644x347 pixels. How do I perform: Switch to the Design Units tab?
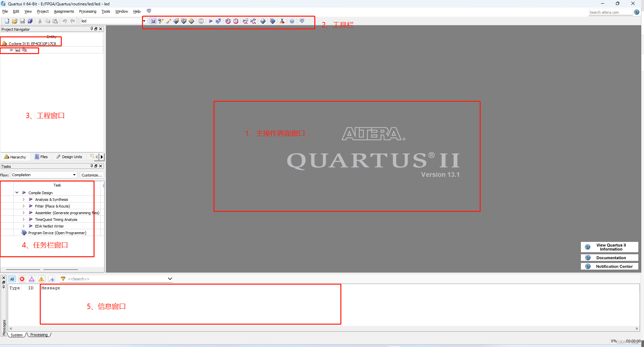click(69, 157)
